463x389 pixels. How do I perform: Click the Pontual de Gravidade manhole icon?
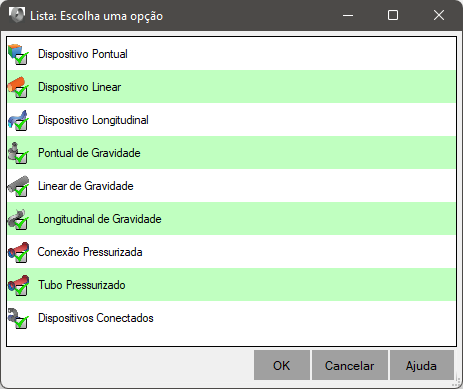pos(18,153)
